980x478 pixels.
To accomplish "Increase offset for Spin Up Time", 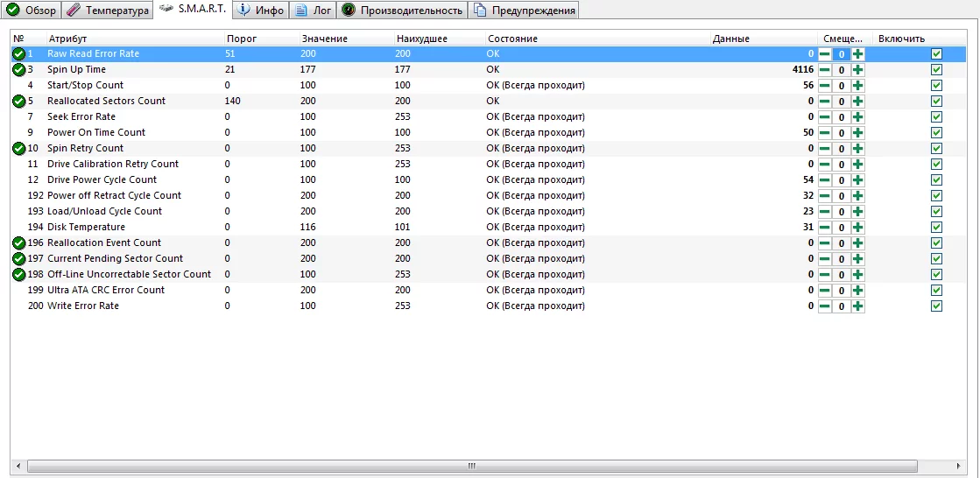I will tap(858, 70).
